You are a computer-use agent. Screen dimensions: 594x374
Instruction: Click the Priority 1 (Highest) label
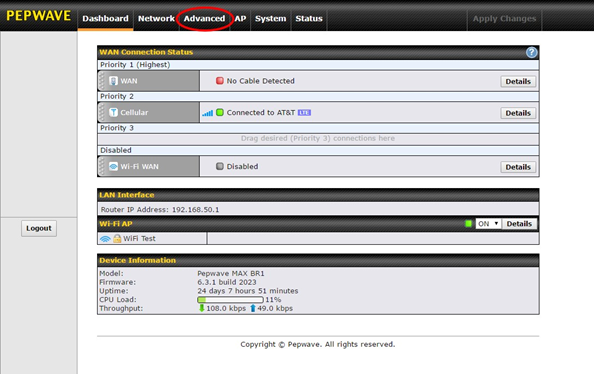pos(135,65)
